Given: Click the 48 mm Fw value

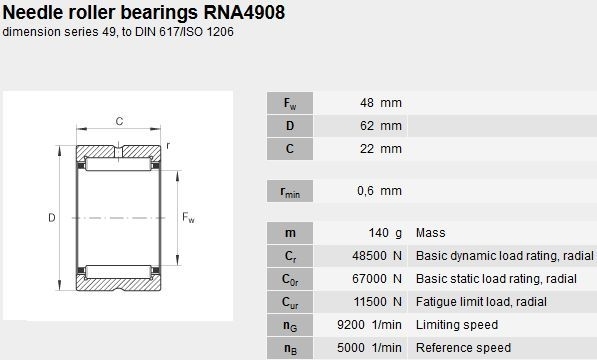Looking at the screenshot, I should pos(381,103).
